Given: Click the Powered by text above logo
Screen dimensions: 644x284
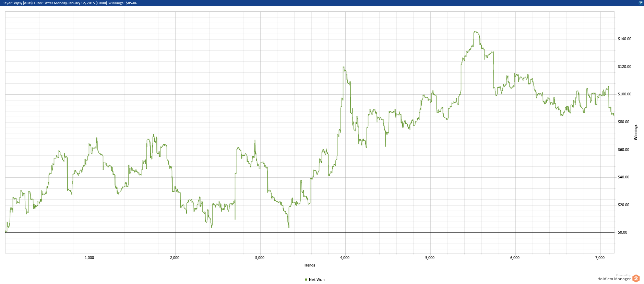Looking at the screenshot, I should [x=623, y=275].
